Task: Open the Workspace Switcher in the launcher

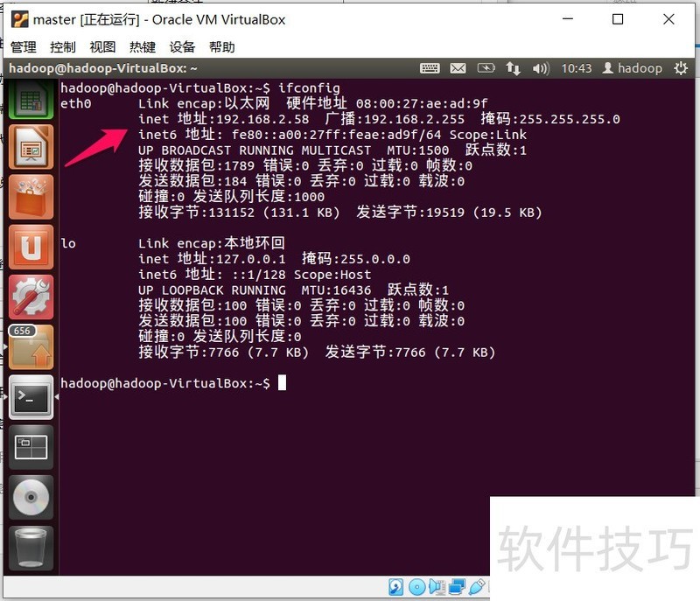Action: click(31, 446)
